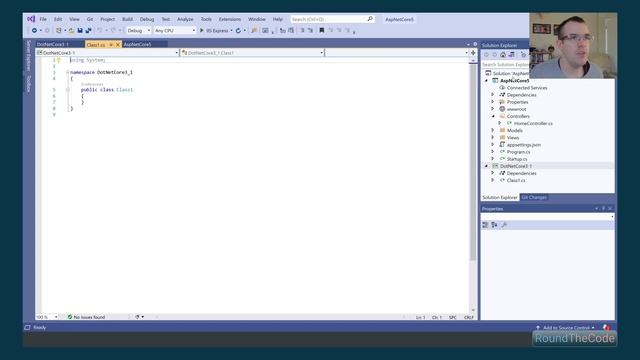Screen dimensions: 640x360
Task: Expand the Views folder node
Action: point(493,138)
